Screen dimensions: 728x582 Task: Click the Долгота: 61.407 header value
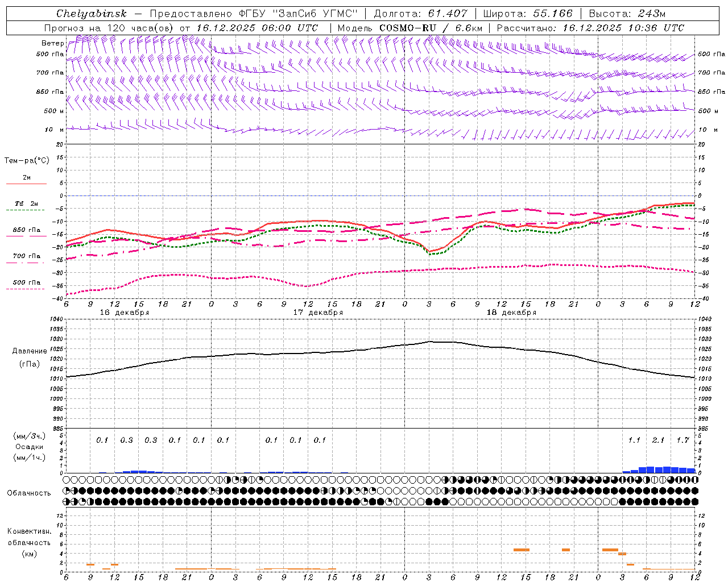click(420, 14)
